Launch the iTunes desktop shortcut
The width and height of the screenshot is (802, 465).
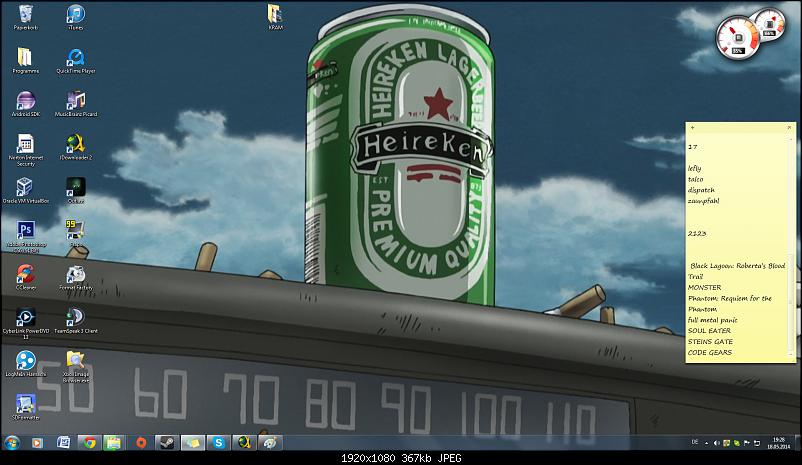pos(76,17)
